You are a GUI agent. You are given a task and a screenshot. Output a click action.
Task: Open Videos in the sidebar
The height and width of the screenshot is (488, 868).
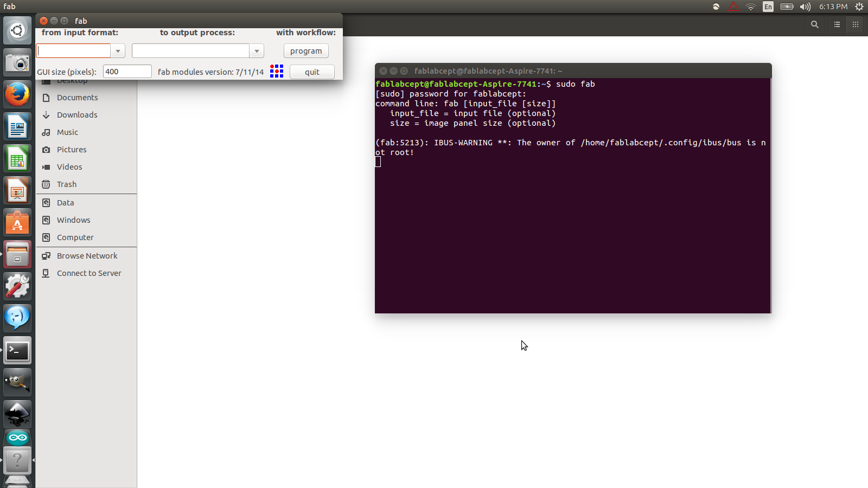pos(69,167)
